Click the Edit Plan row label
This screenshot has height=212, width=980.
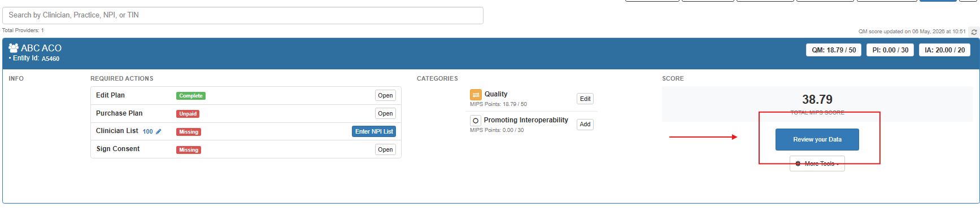[110, 95]
